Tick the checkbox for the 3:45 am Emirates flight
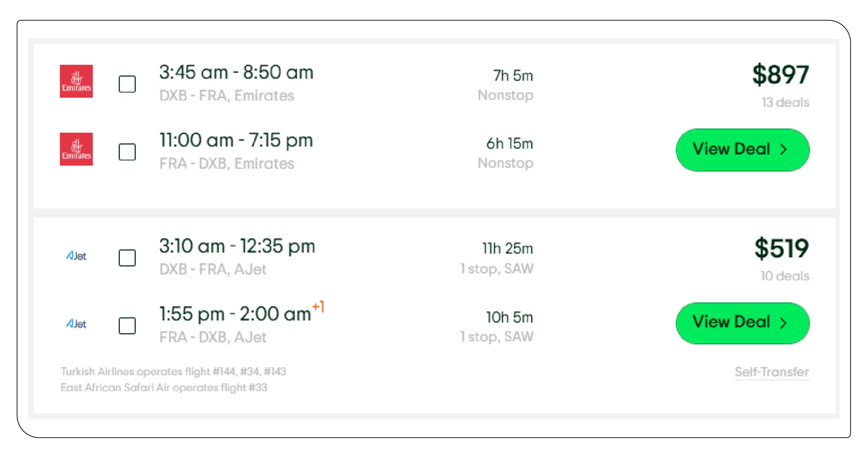This screenshot has width=868, height=458. click(127, 84)
